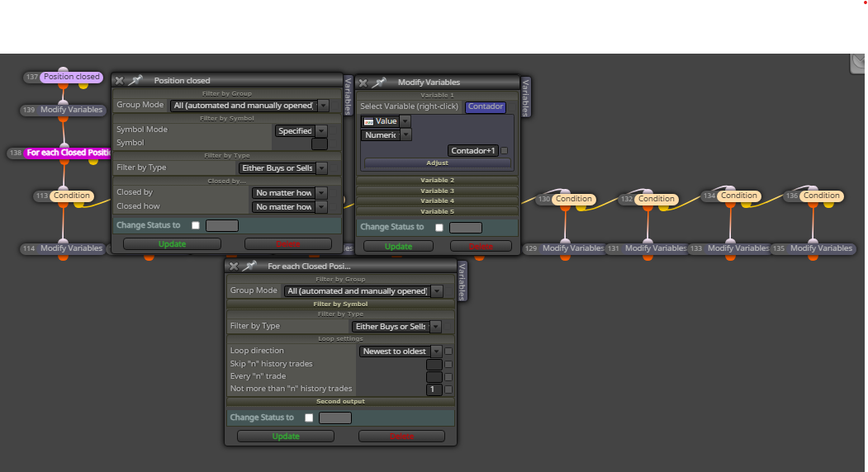
Task: Select block 139 Modify Variables
Action: pyautogui.click(x=71, y=110)
